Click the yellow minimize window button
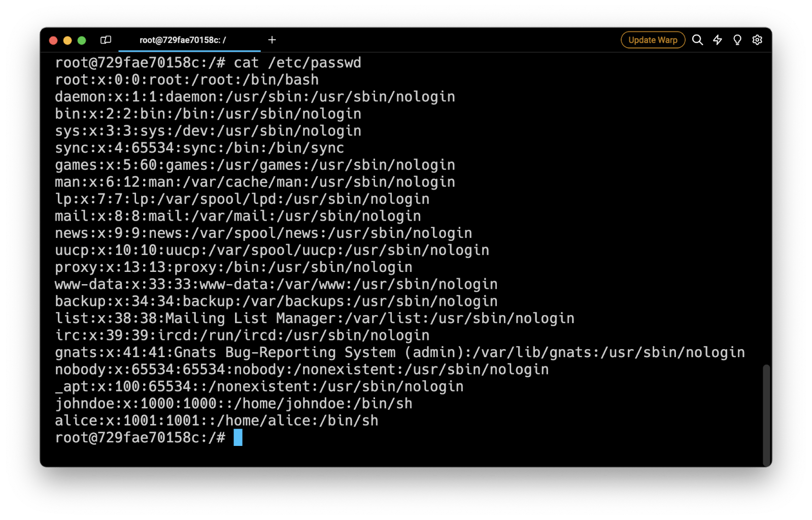812x520 pixels. [67, 41]
